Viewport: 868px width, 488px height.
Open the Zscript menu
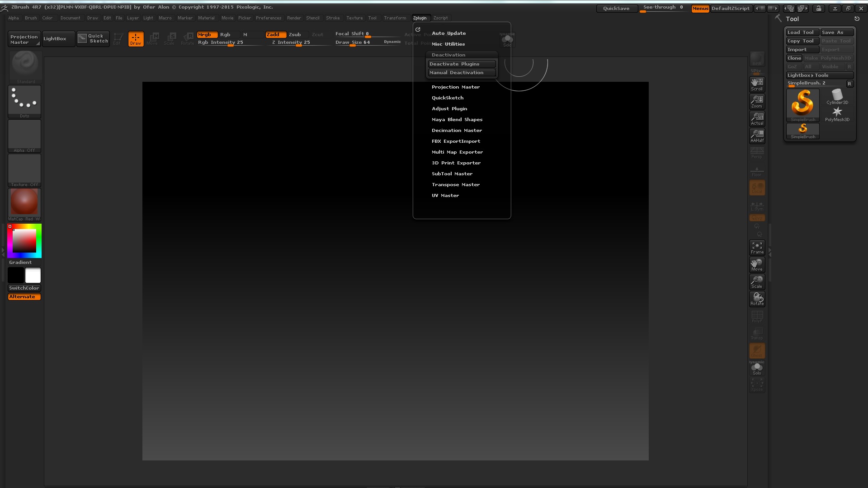click(440, 18)
